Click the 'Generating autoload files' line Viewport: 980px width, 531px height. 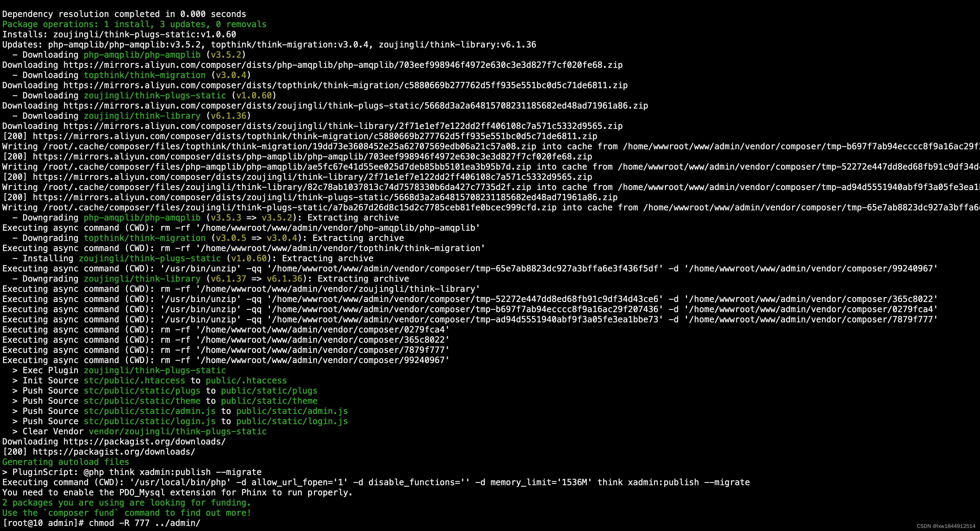(x=65, y=462)
